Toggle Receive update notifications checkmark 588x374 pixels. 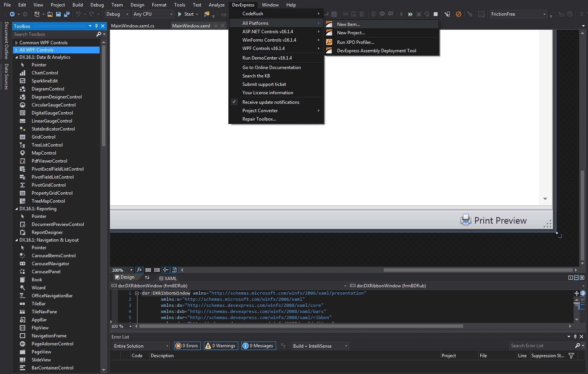(234, 102)
